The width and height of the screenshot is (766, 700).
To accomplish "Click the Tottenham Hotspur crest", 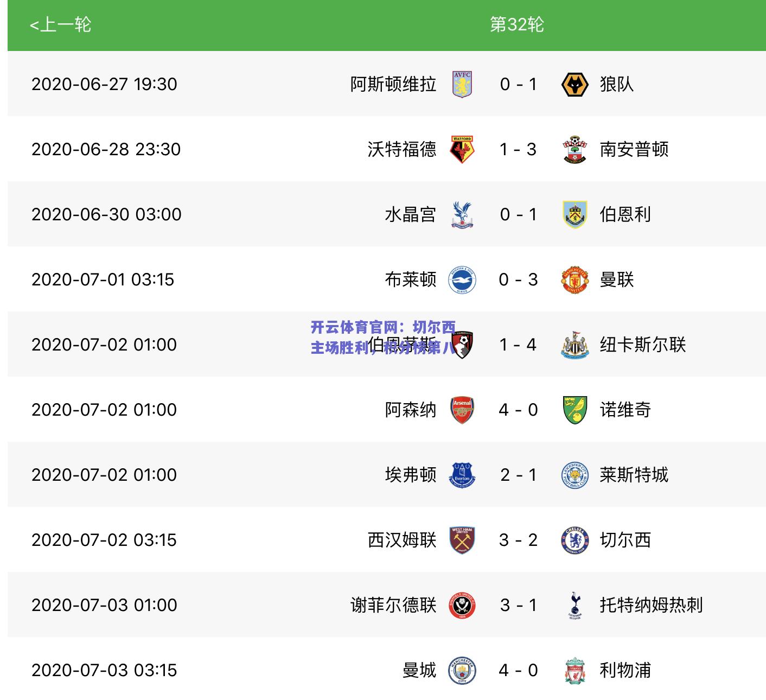I will pos(574,605).
